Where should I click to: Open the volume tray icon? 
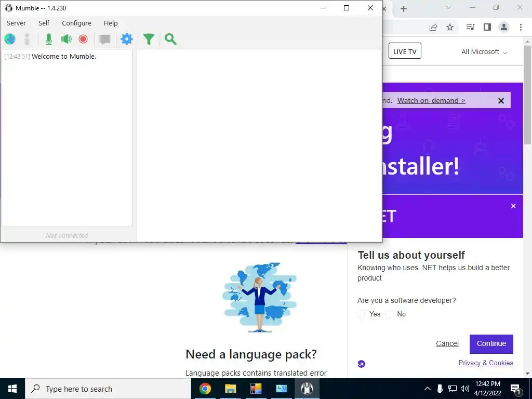(465, 389)
